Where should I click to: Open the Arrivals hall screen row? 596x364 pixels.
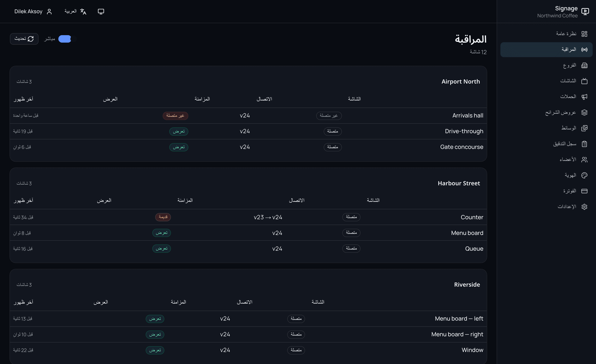tap(248, 116)
